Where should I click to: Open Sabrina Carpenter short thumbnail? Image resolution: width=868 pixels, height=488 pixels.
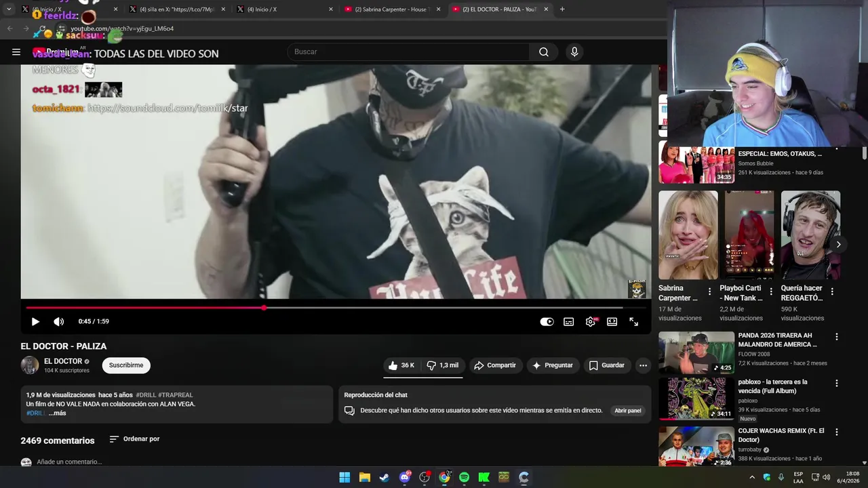point(688,235)
